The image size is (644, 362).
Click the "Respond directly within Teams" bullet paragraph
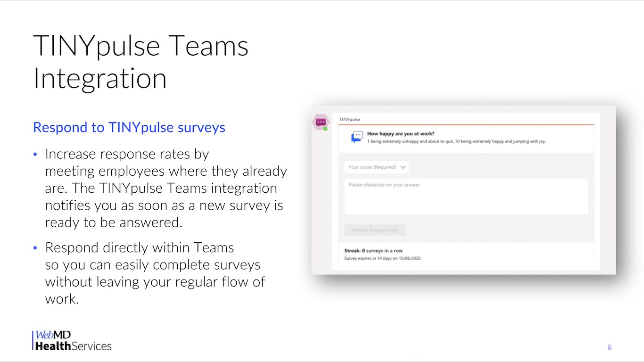tap(155, 273)
